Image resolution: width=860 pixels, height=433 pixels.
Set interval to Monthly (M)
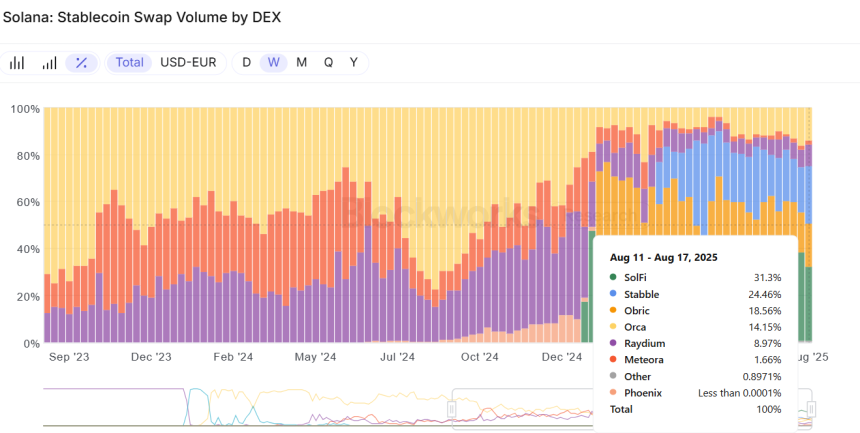click(301, 63)
